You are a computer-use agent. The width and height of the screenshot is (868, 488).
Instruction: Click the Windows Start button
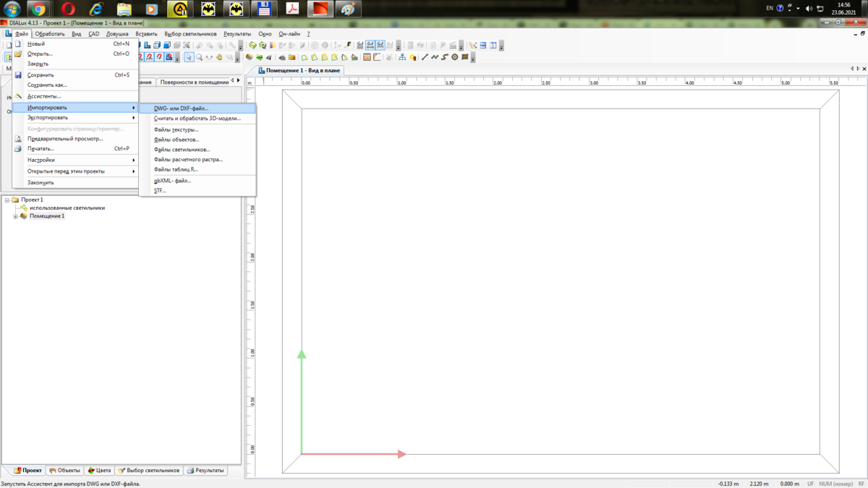11,9
